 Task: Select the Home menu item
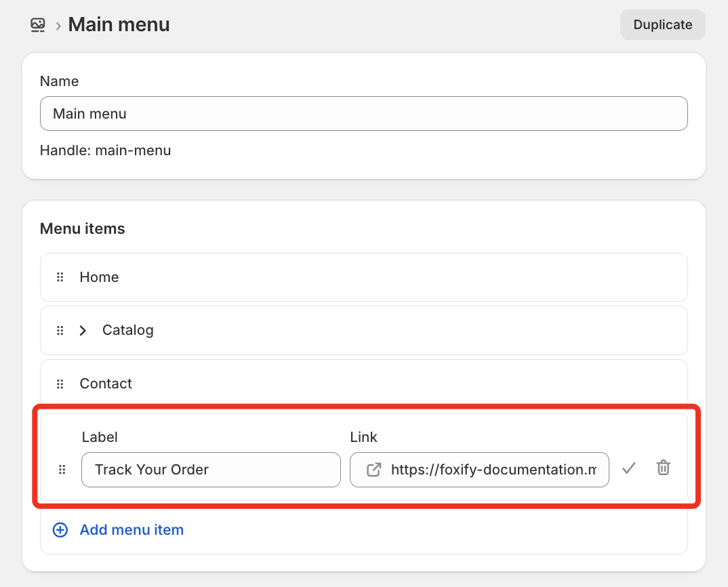click(363, 277)
